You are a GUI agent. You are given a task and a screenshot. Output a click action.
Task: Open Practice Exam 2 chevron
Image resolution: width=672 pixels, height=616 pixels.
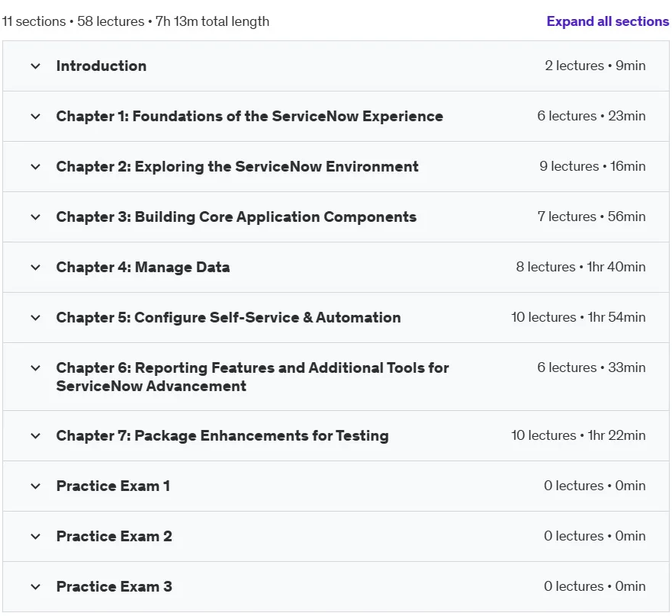click(36, 536)
